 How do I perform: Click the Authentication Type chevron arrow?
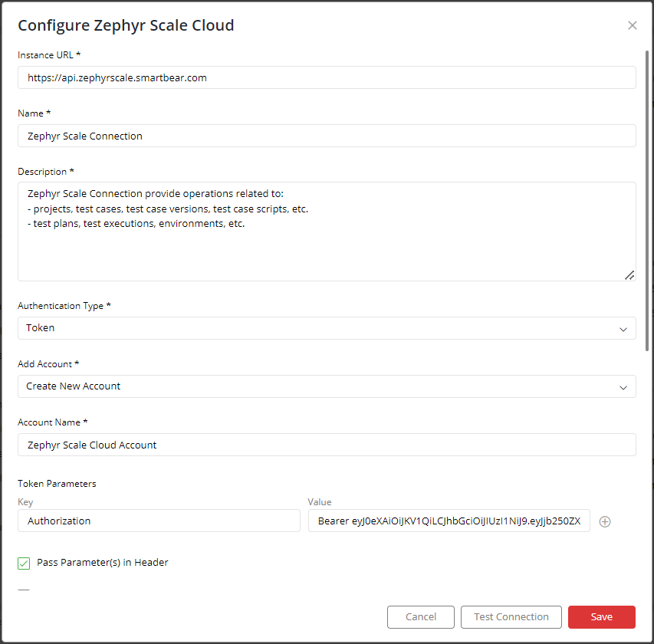pos(623,329)
